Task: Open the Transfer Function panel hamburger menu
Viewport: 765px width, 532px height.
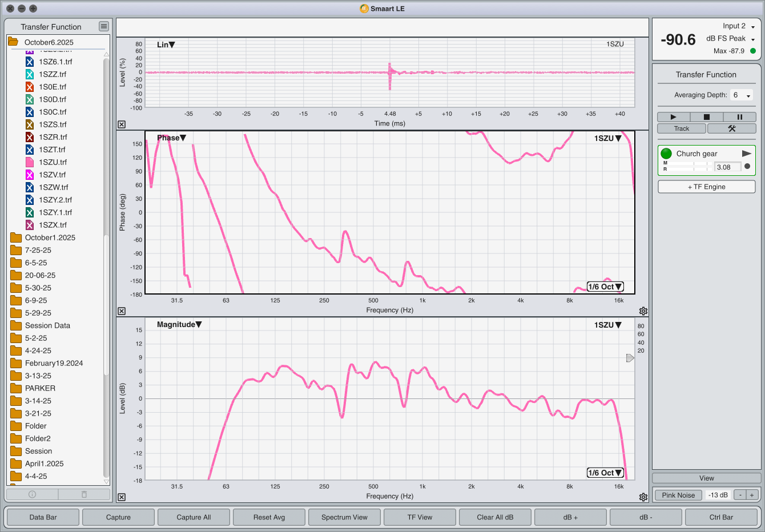Action: 103,26
